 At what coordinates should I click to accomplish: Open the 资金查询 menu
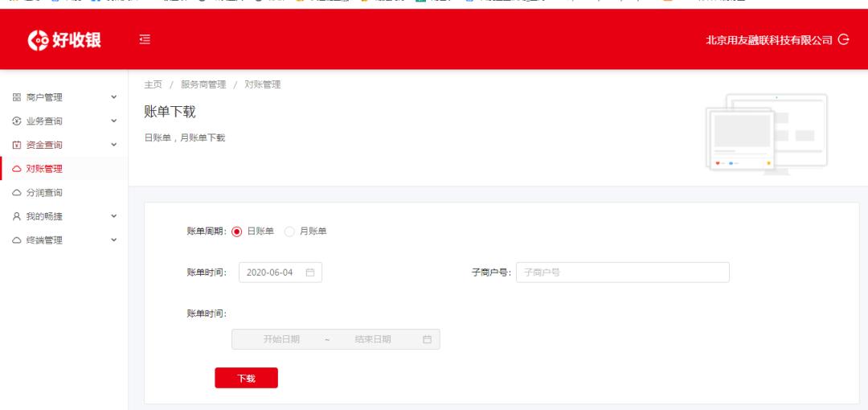tap(64, 146)
